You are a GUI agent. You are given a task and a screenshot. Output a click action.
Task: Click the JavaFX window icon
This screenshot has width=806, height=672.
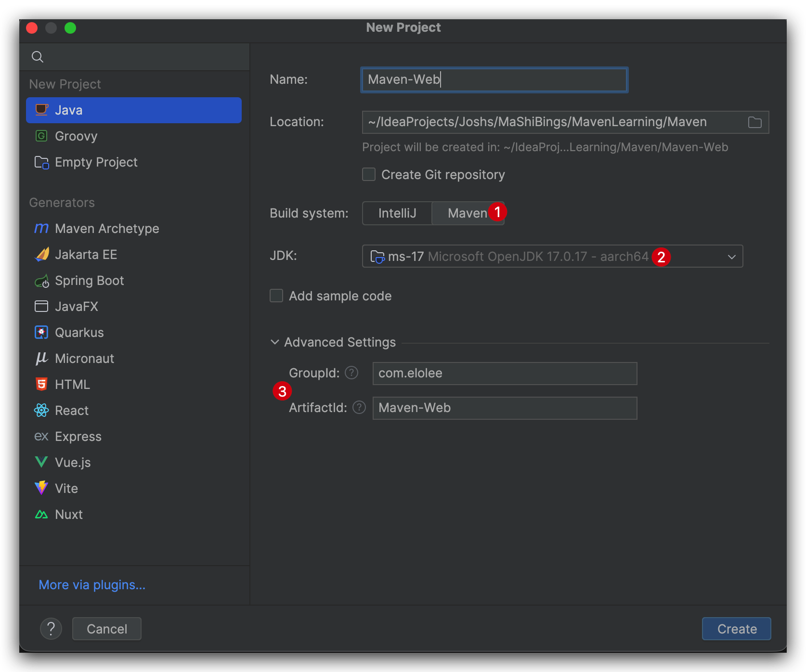tap(41, 306)
